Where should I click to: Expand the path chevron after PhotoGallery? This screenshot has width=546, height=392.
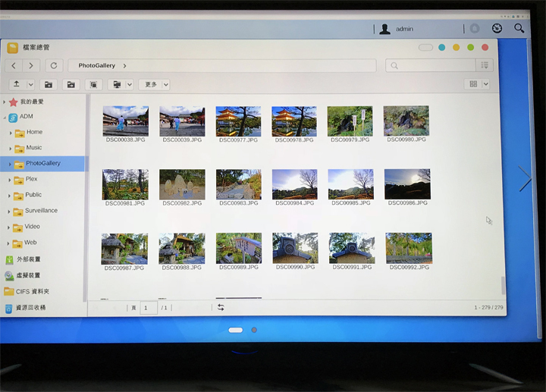(x=124, y=65)
